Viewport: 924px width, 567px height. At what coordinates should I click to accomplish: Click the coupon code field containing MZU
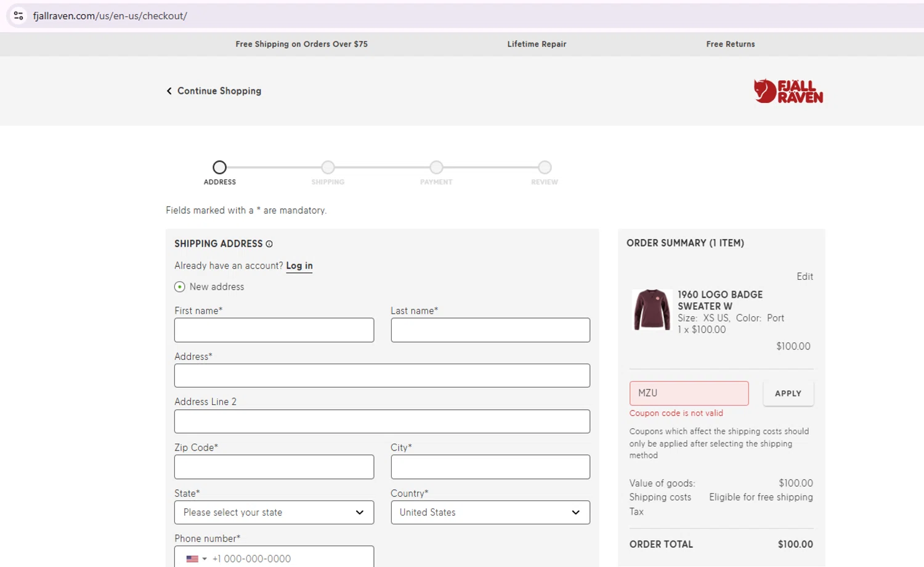pos(689,393)
